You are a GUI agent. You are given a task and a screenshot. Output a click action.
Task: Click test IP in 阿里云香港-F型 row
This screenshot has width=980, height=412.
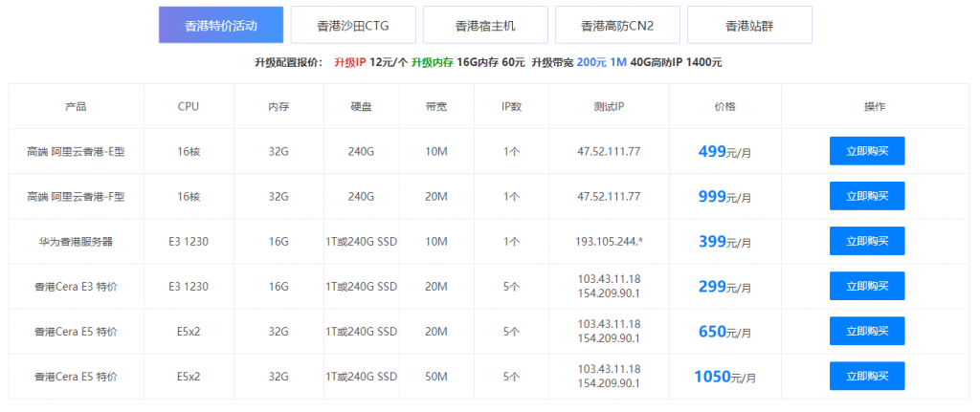point(609,196)
